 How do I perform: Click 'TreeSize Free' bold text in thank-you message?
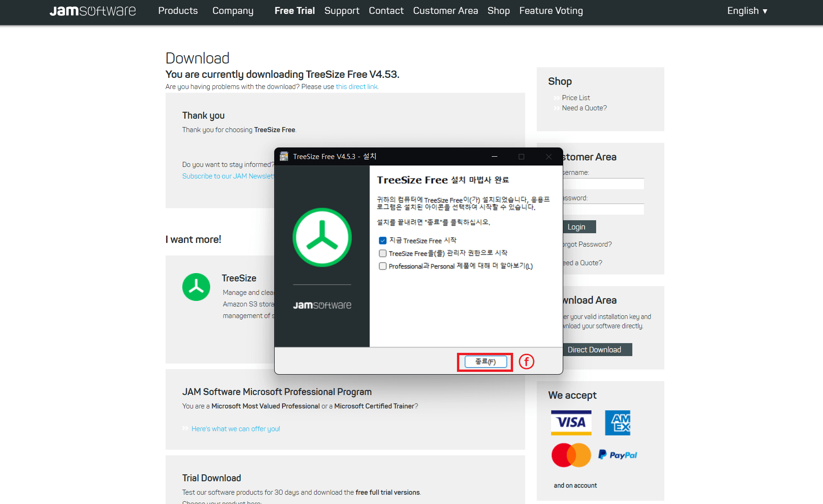(275, 130)
